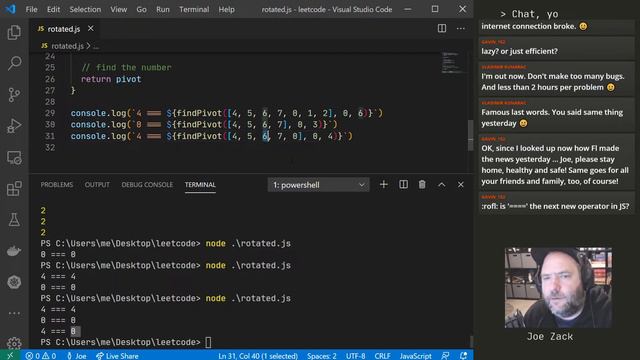Viewport: 640px width, 360px height.
Task: Open editor More Actions menu
Action: (x=460, y=28)
